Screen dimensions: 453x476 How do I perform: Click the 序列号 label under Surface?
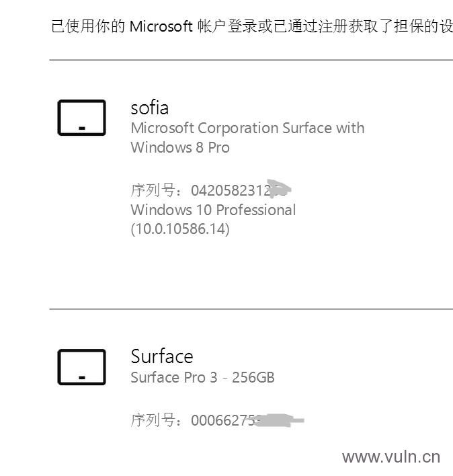pyautogui.click(x=153, y=420)
